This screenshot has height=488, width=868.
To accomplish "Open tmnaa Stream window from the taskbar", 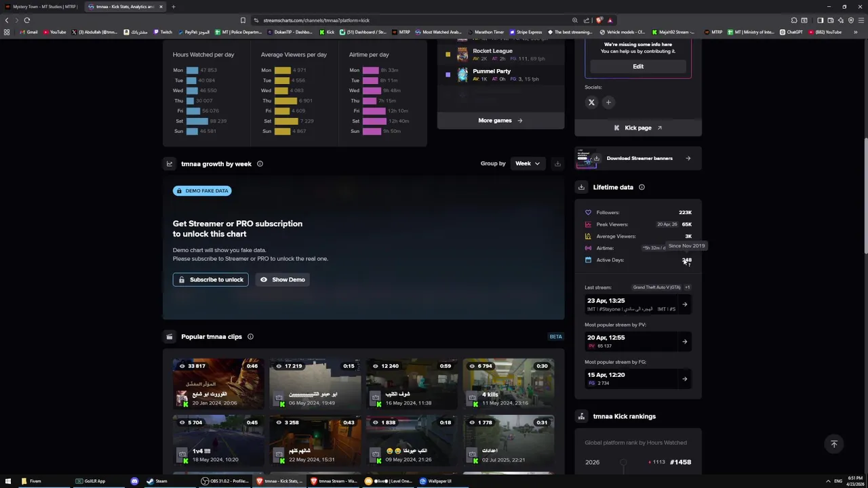I will pyautogui.click(x=334, y=481).
